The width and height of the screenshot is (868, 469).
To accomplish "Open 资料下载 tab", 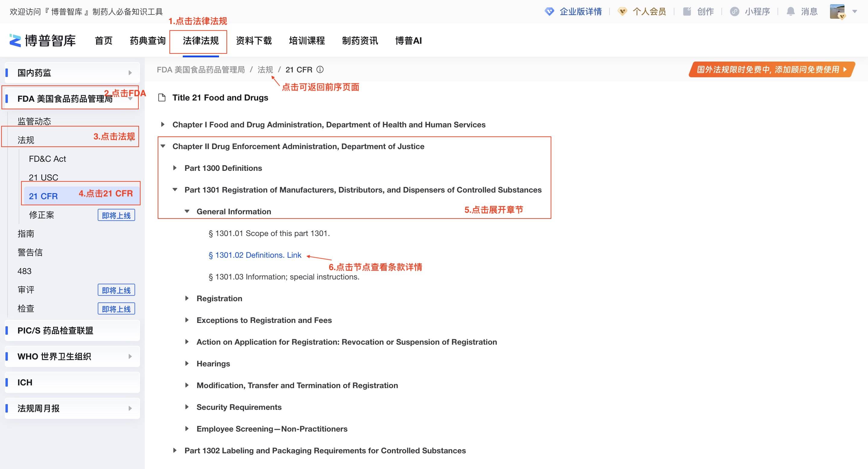I will [254, 41].
